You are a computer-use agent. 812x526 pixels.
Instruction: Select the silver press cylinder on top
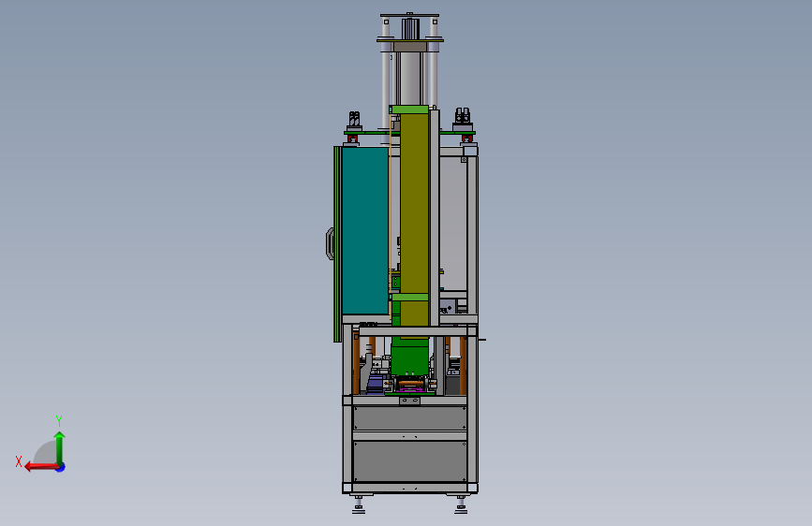tap(409, 78)
